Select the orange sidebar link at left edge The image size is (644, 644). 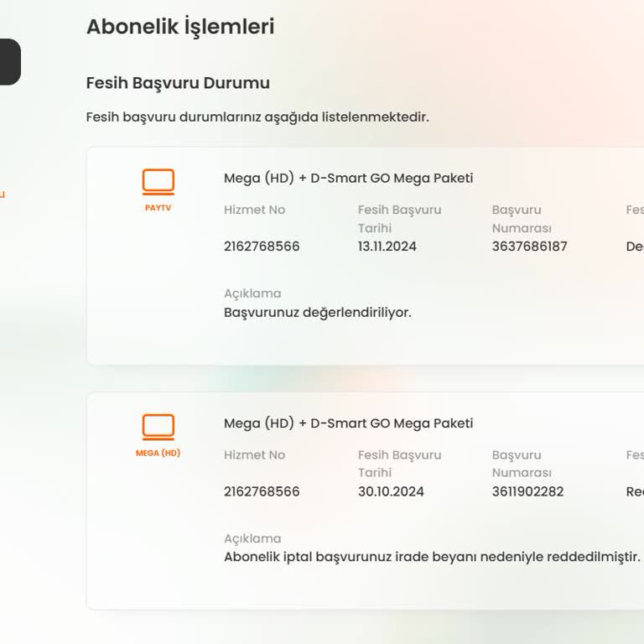click(3, 195)
